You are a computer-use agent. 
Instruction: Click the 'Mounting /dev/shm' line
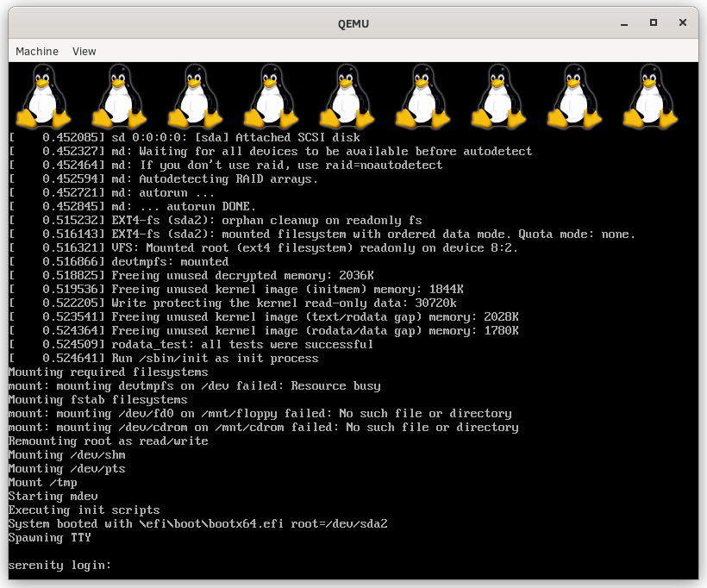point(66,455)
